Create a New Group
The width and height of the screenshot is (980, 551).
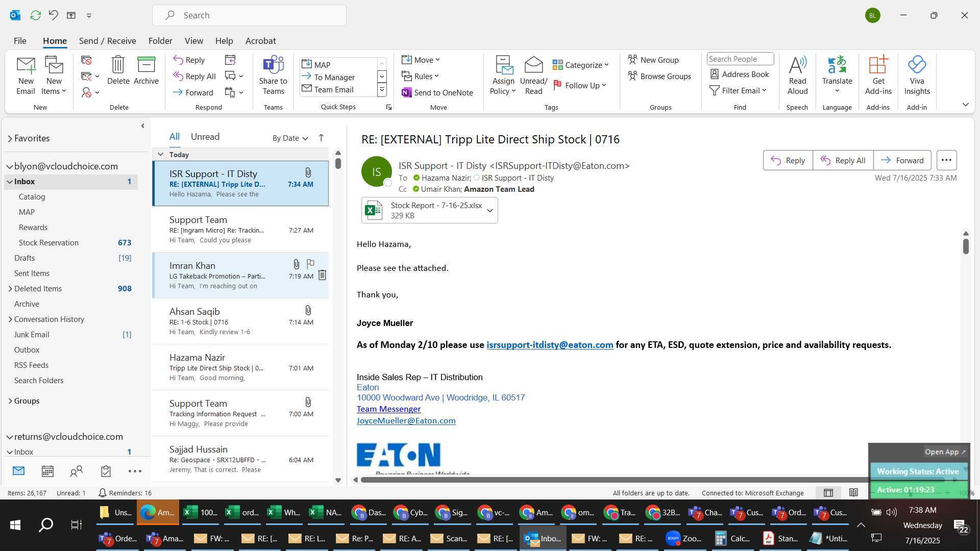[x=653, y=60]
